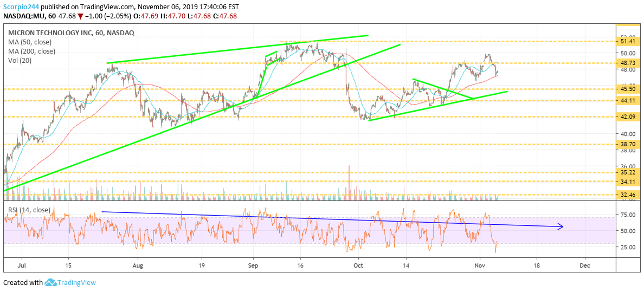Open the TradingView wordmark link at bottom
644x292 pixels.
(76, 283)
